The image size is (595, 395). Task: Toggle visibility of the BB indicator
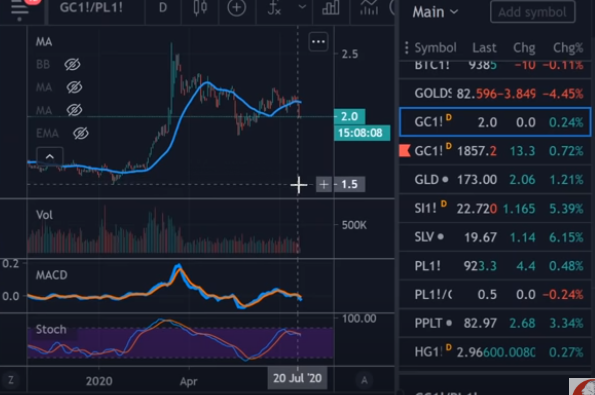[x=72, y=65]
